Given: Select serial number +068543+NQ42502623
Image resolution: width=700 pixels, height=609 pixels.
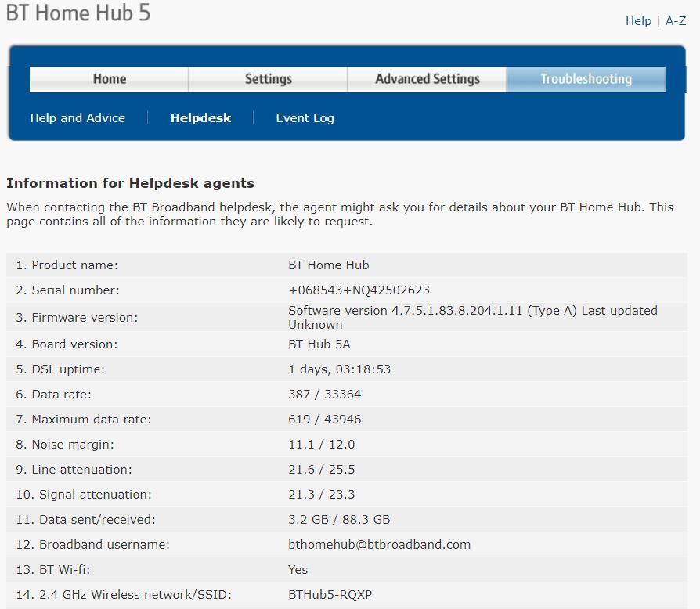Looking at the screenshot, I should (x=359, y=290).
